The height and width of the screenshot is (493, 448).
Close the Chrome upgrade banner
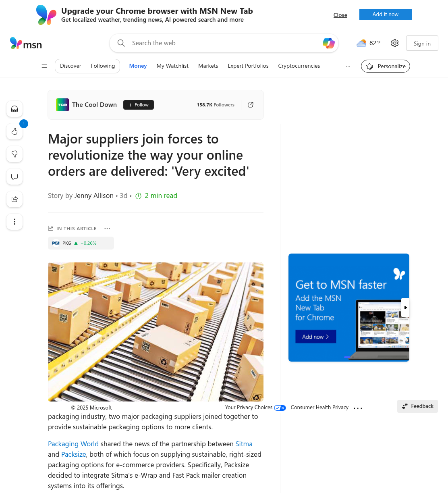click(x=340, y=15)
